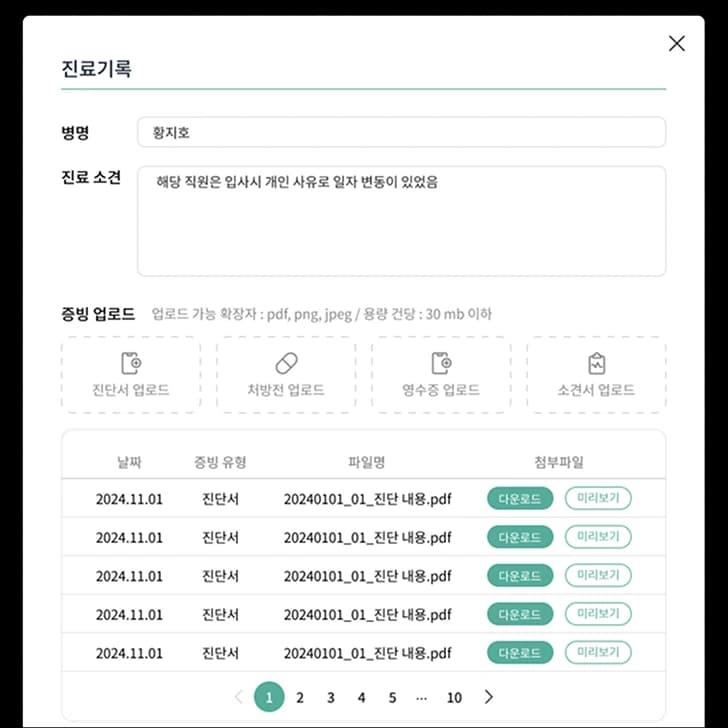
Task: Go to next page with right chevron
Action: pos(488,697)
